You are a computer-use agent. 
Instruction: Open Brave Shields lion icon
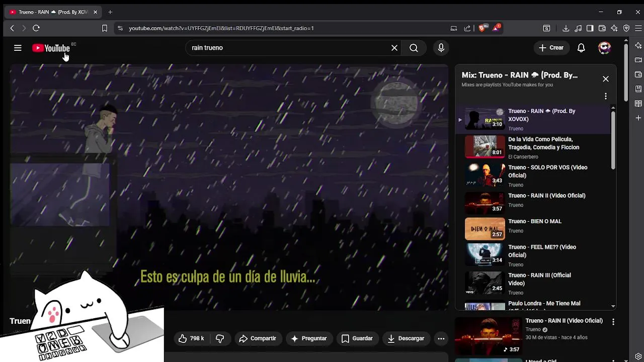click(482, 28)
